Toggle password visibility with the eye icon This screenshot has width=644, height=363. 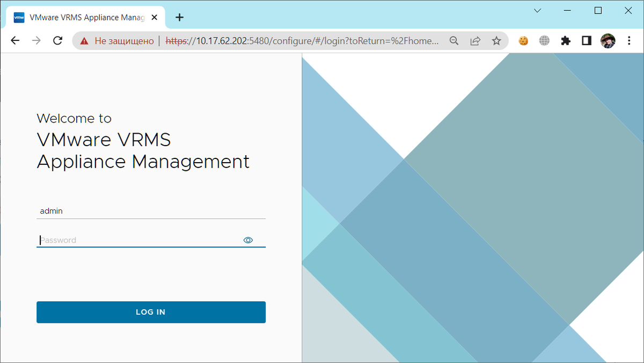[x=248, y=240]
